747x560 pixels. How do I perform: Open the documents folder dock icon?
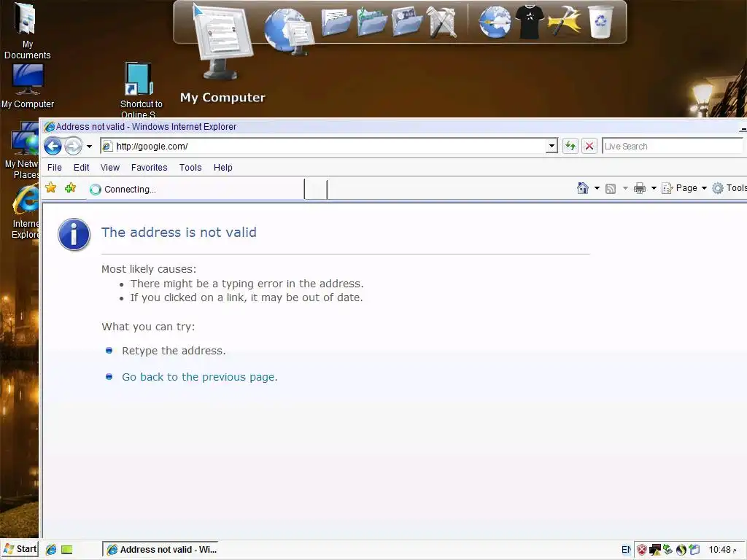pyautogui.click(x=336, y=22)
